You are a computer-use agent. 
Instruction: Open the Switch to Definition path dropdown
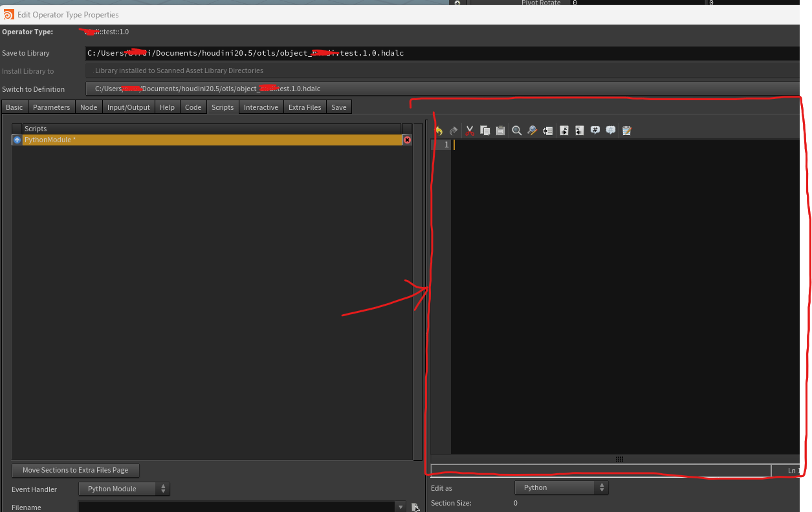coord(443,89)
